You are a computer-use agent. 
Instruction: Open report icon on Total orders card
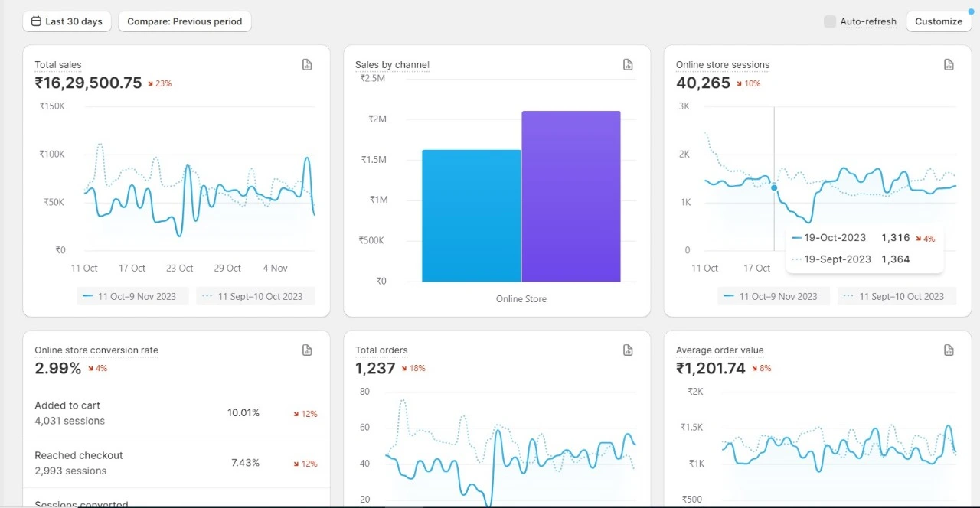628,350
